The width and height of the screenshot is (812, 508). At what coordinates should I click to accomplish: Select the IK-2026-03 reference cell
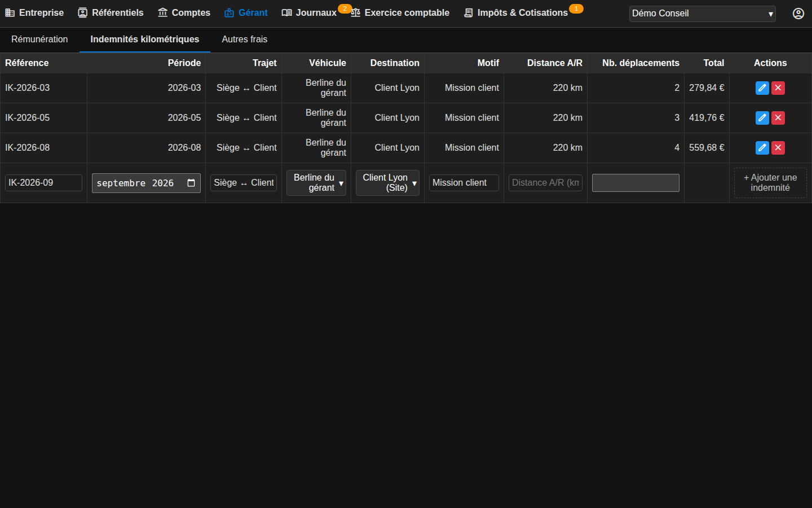pyautogui.click(x=43, y=88)
